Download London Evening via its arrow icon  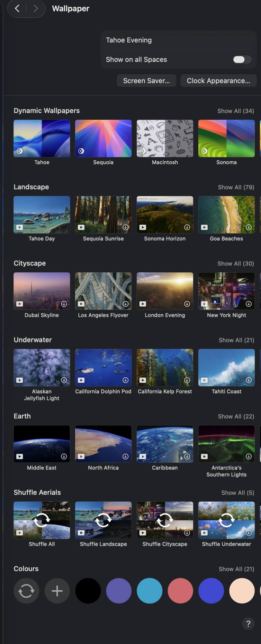click(x=187, y=304)
